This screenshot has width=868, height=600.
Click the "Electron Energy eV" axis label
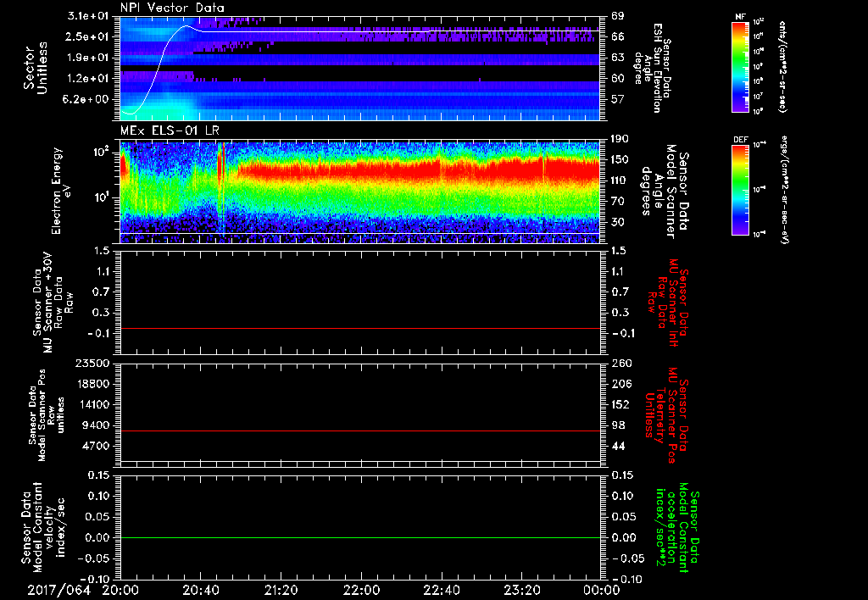[63, 191]
